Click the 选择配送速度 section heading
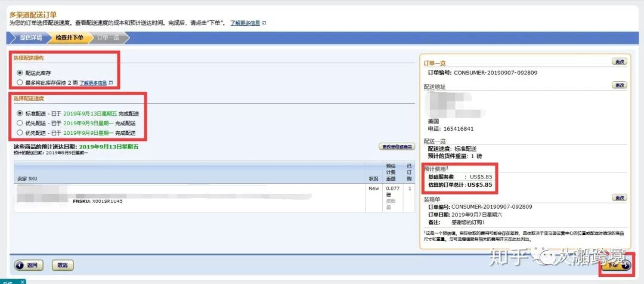Screen dimensions: 644x284 29,98
